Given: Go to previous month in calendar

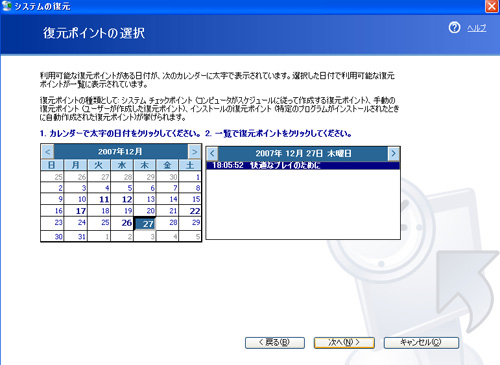Looking at the screenshot, I should pos(48,152).
